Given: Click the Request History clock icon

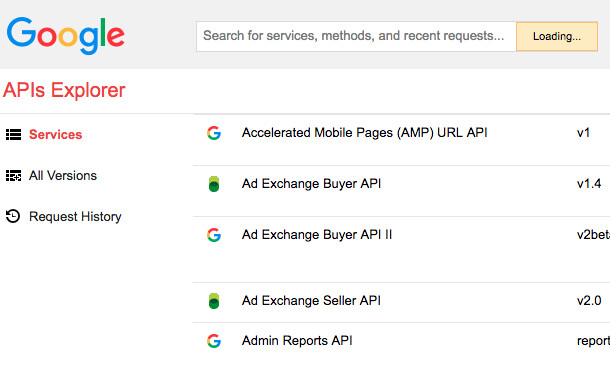Looking at the screenshot, I should [x=13, y=216].
